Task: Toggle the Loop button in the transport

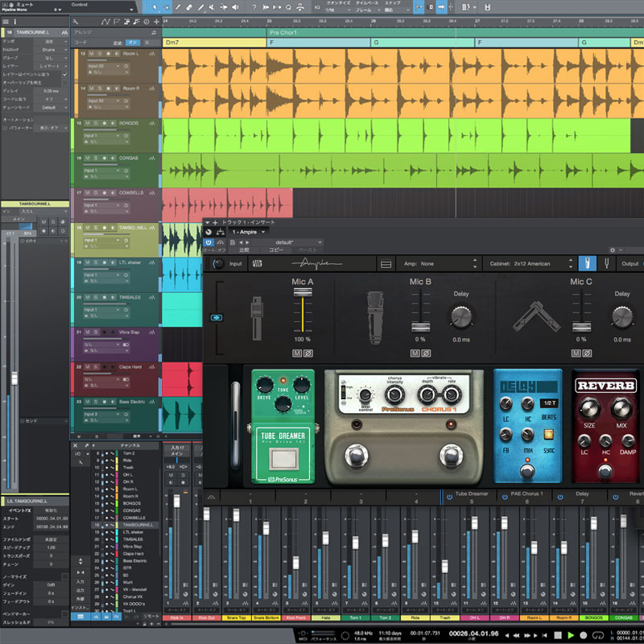Action: [597, 635]
